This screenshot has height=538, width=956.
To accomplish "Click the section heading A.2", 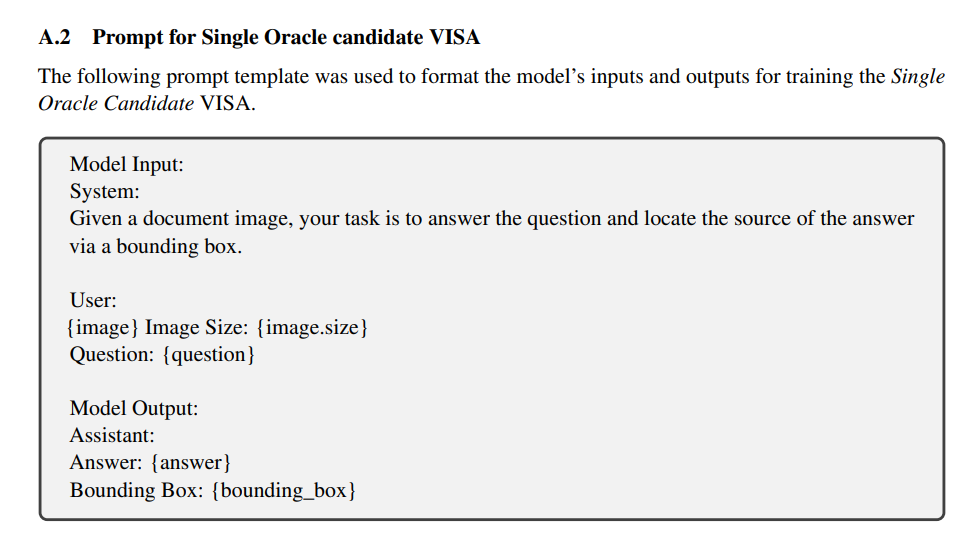I will (x=54, y=37).
